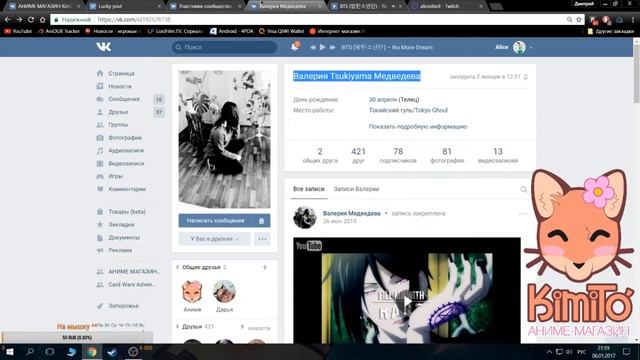The image size is (640, 360).
Task: Switch to Lucky you! browser tab
Action: pyautogui.click(x=124, y=6)
